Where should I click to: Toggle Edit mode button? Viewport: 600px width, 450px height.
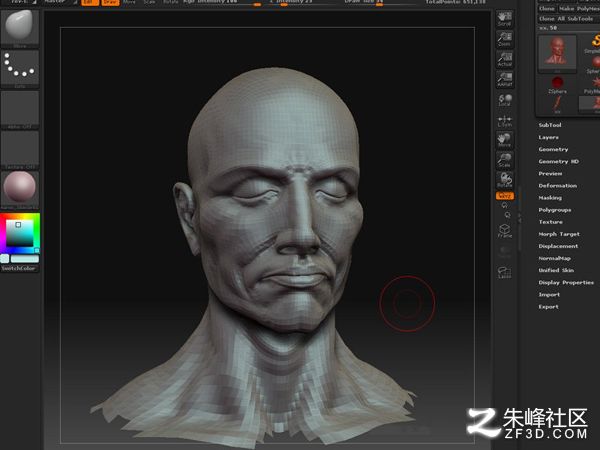pos(90,2)
